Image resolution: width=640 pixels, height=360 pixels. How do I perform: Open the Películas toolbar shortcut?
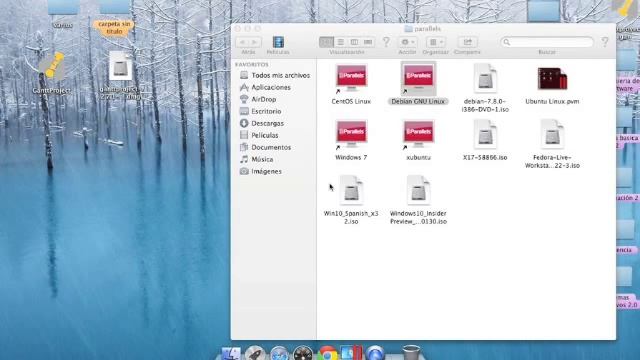click(278, 42)
